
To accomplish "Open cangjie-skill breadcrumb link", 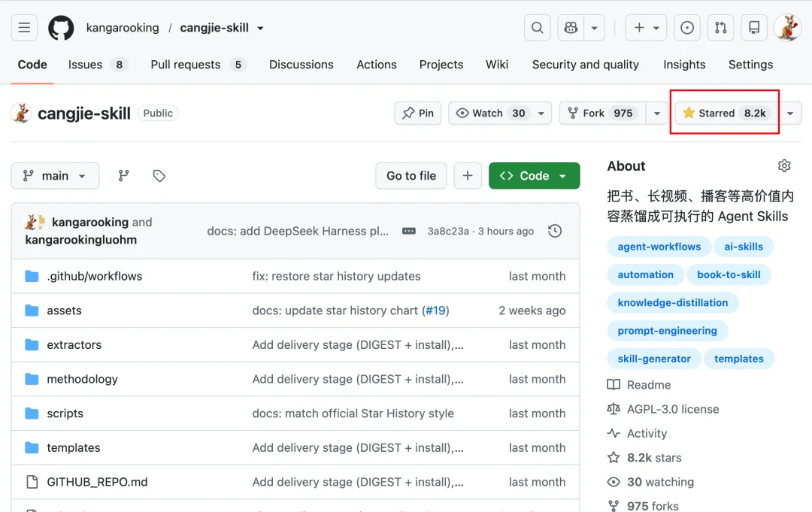I will [214, 28].
